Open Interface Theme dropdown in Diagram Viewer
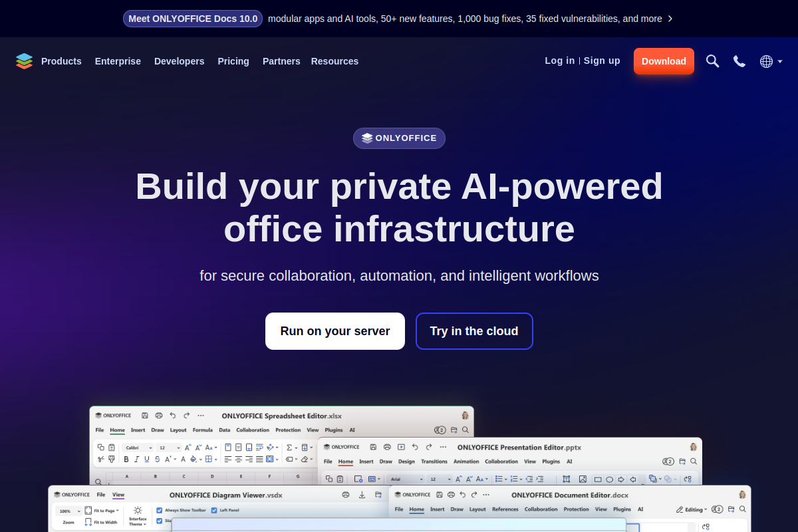798x532 pixels. tap(138, 517)
